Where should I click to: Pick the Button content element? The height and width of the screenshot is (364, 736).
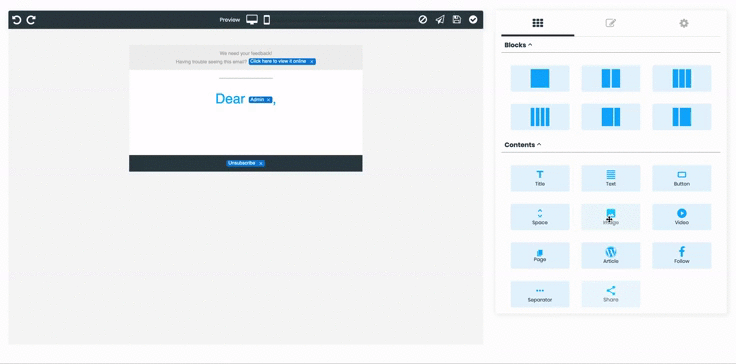click(682, 178)
